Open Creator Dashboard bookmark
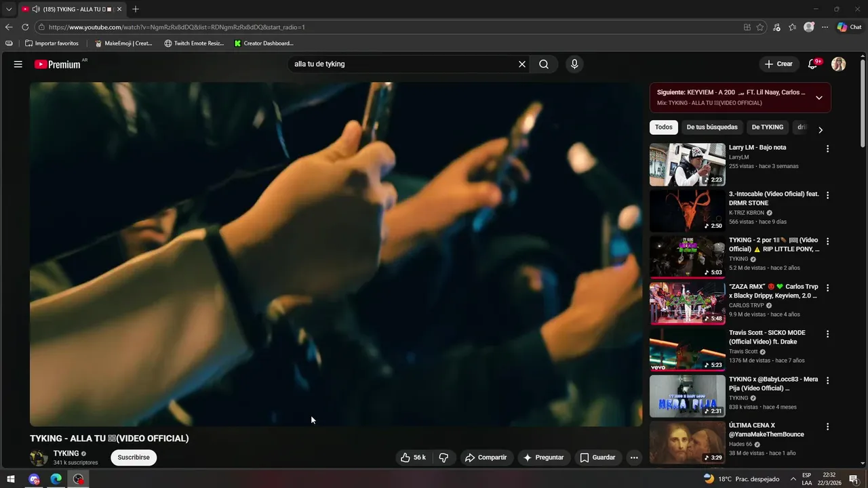The width and height of the screenshot is (868, 488). click(264, 43)
